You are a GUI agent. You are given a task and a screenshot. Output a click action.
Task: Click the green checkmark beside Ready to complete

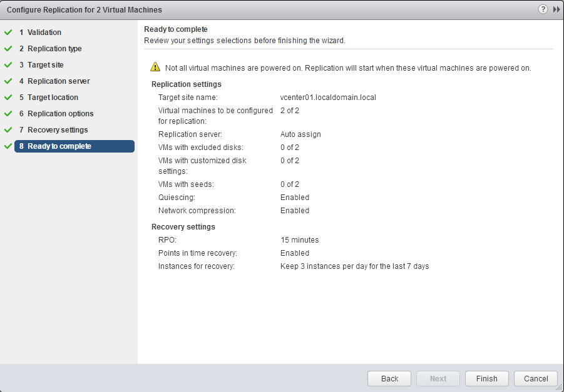click(x=8, y=146)
